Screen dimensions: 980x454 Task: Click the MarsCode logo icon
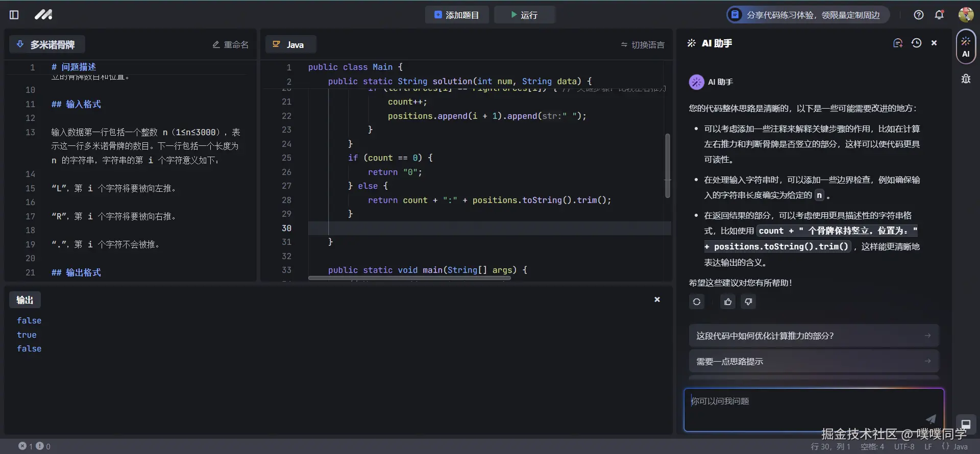[x=43, y=15]
